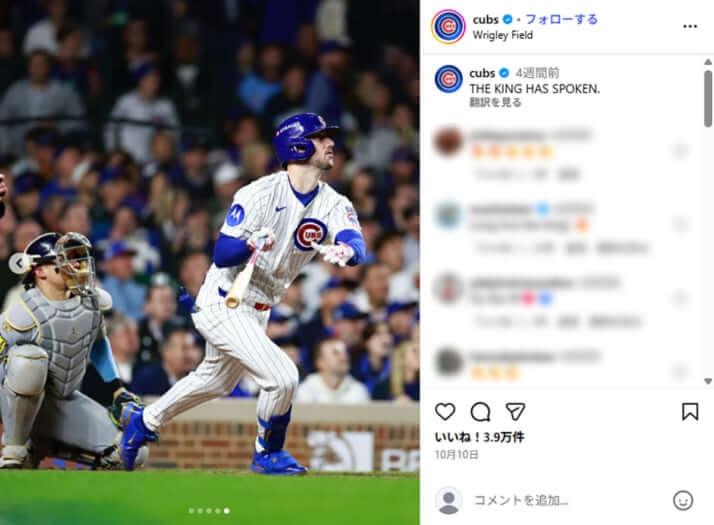Click the cubs profile avatar in header
Image resolution: width=714 pixels, height=525 pixels.
(448, 26)
